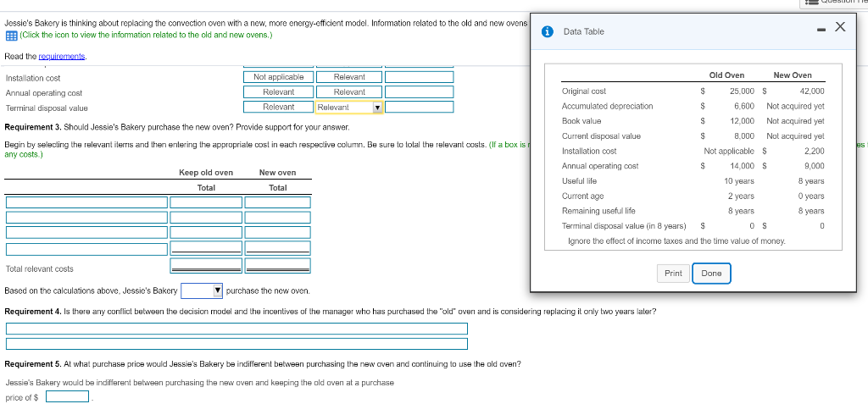
Task: Click the empty third box in Installation cost row
Action: click(419, 77)
